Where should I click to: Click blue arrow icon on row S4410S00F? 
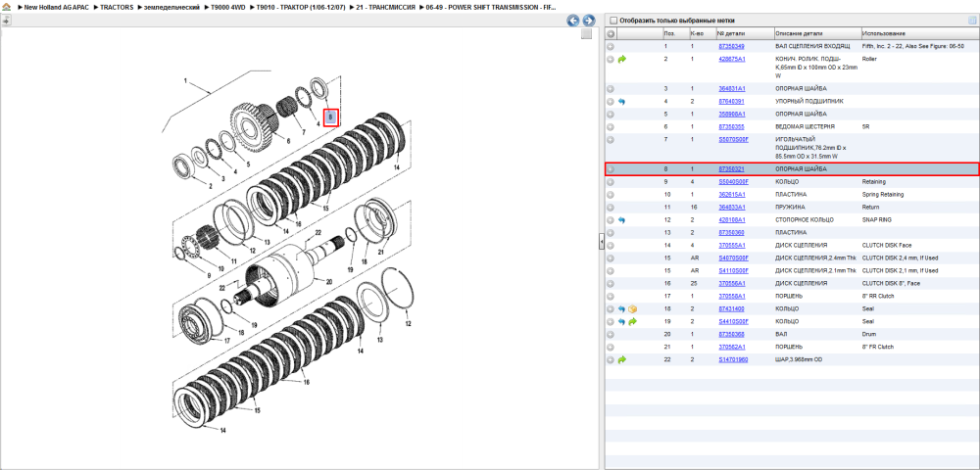[x=622, y=321]
